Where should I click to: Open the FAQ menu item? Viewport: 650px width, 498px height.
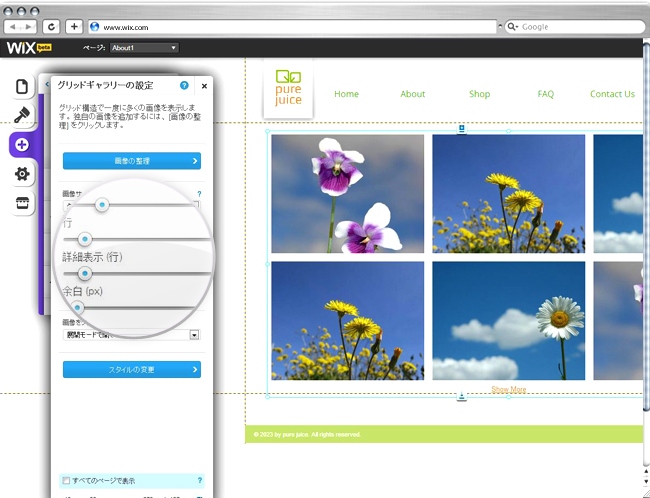546,94
